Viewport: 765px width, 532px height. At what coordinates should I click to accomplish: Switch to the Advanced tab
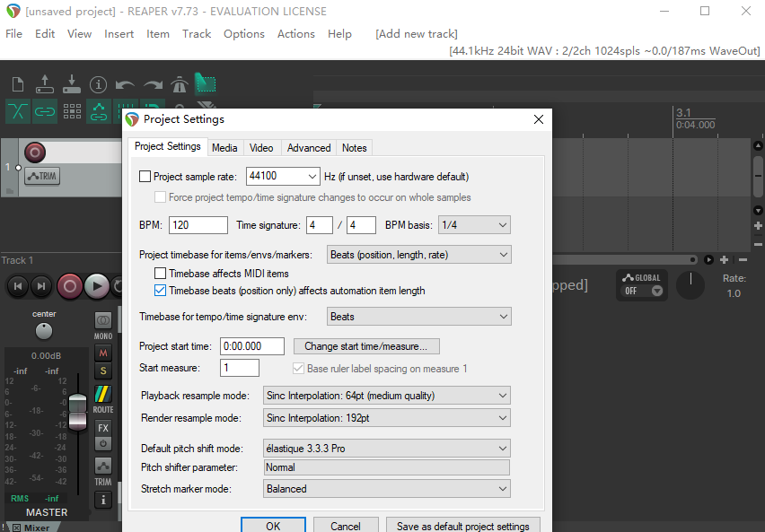(309, 148)
